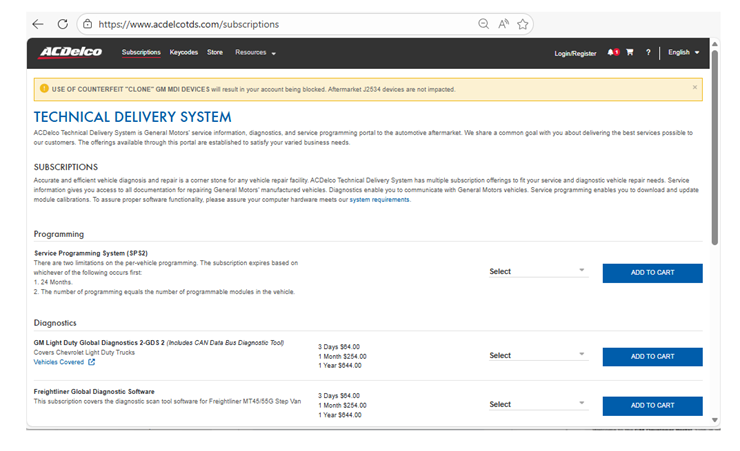Click the Diagnostics section heading

(x=55, y=323)
